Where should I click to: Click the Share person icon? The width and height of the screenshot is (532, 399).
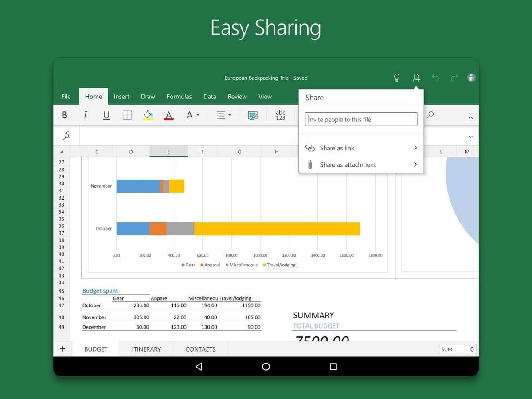pos(416,78)
